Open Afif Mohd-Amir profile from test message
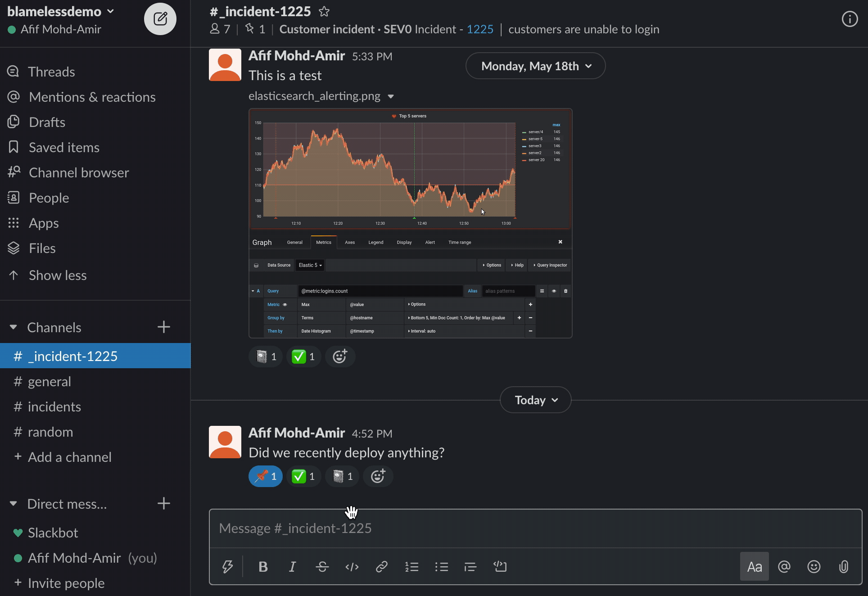The image size is (868, 596). click(x=297, y=55)
